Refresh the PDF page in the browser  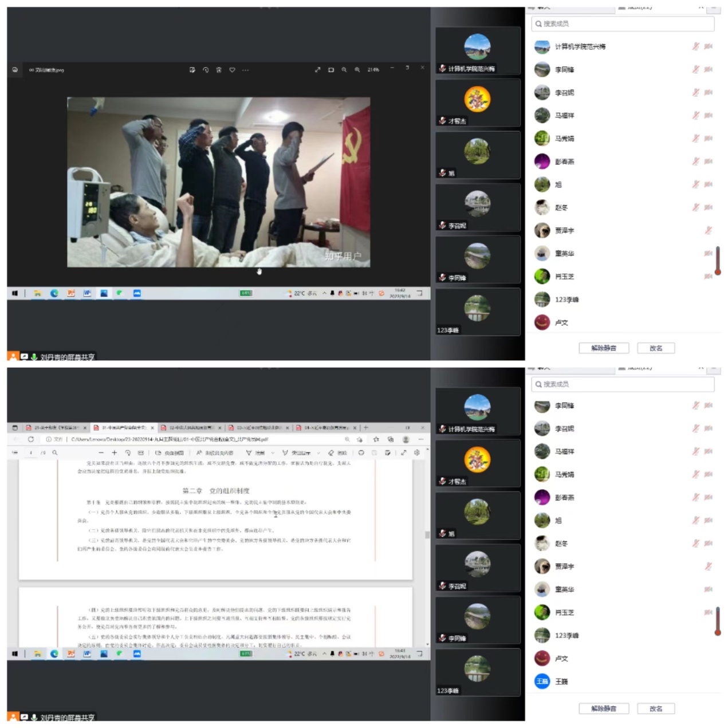click(31, 439)
